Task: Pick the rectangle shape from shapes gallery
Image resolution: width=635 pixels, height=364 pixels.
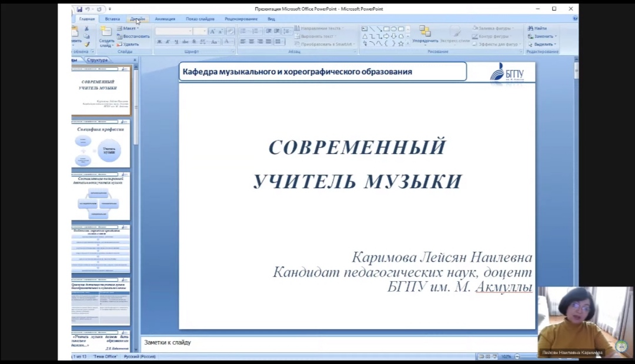Action: pyautogui.click(x=386, y=28)
